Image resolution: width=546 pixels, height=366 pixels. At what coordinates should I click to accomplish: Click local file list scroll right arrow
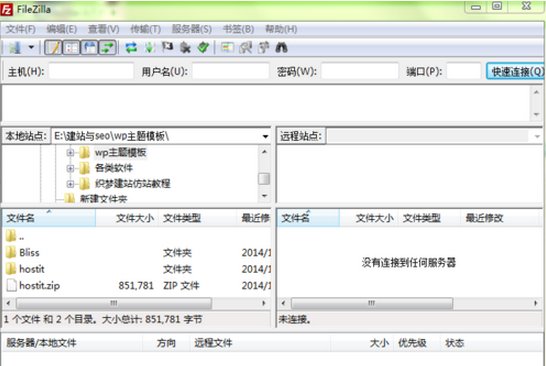264,303
